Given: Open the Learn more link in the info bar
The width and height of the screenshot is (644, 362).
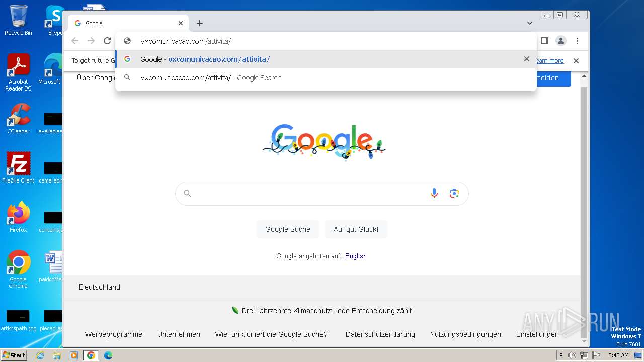Looking at the screenshot, I should (x=549, y=61).
